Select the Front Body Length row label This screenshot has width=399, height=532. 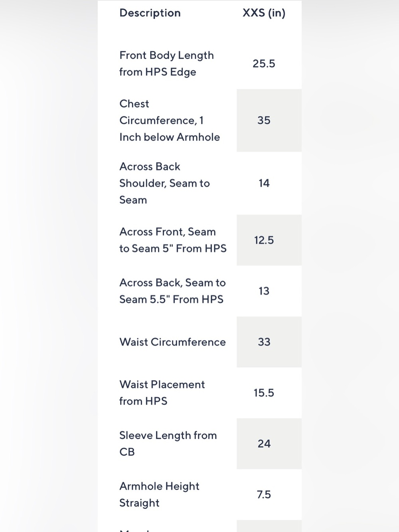(166, 63)
